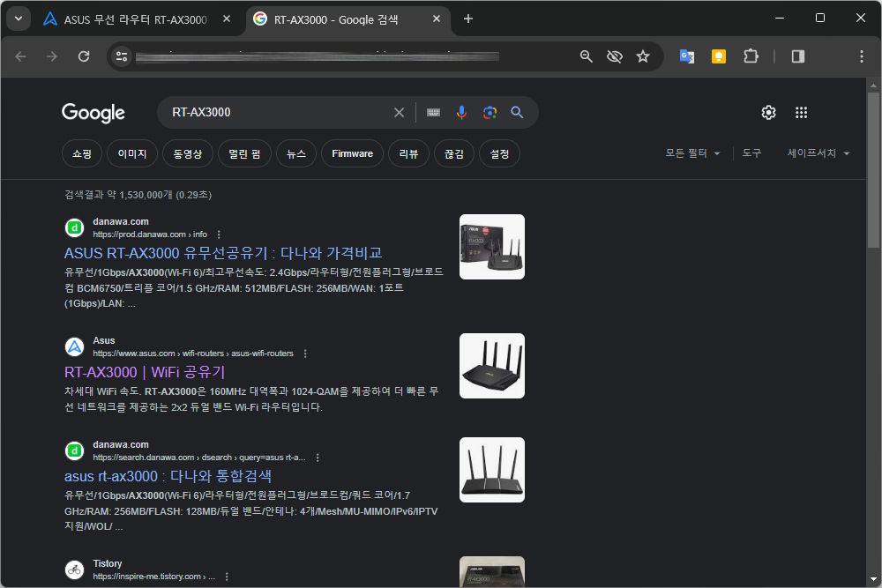Click the Asus site favicon
The height and width of the screenshot is (588, 882).
click(74, 346)
